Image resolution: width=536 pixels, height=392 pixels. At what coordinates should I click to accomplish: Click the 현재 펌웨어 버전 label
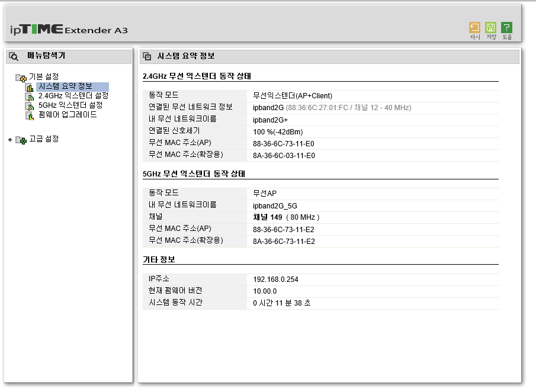click(175, 291)
